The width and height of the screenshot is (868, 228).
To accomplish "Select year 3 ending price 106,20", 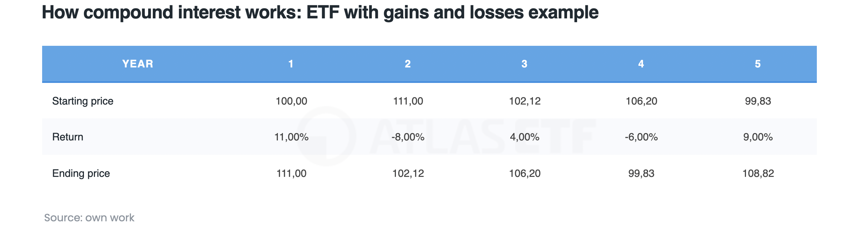I will click(x=524, y=173).
